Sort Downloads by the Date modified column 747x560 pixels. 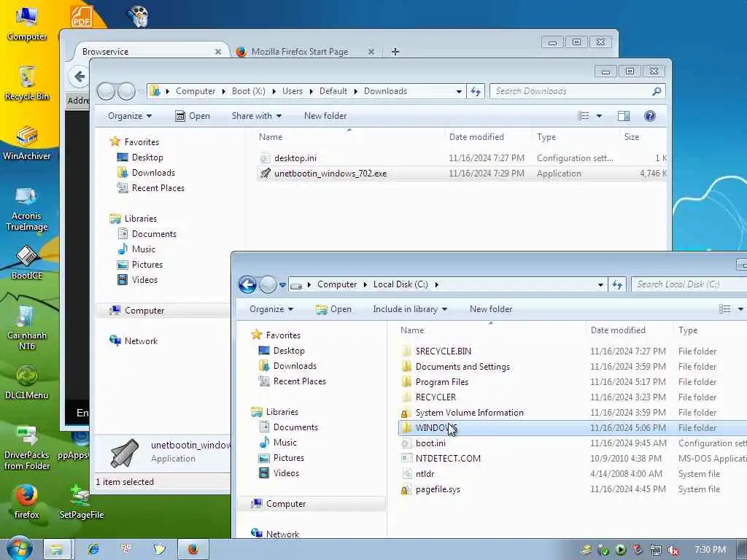click(476, 136)
